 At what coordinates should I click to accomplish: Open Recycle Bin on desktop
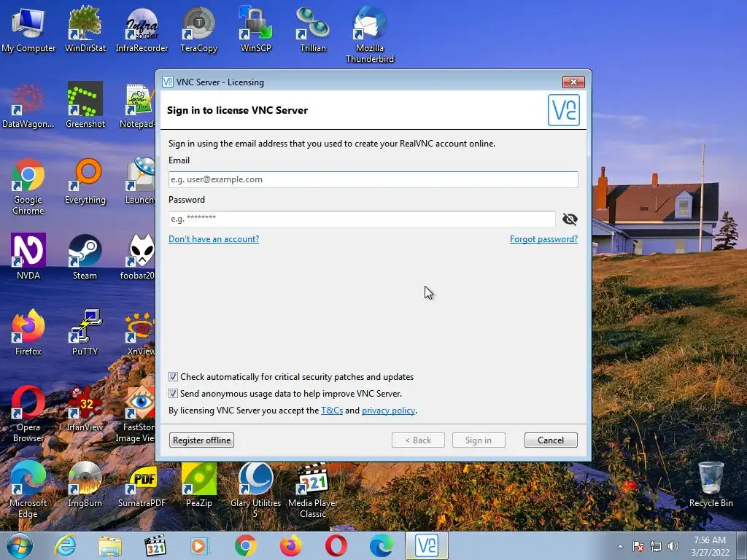[711, 485]
